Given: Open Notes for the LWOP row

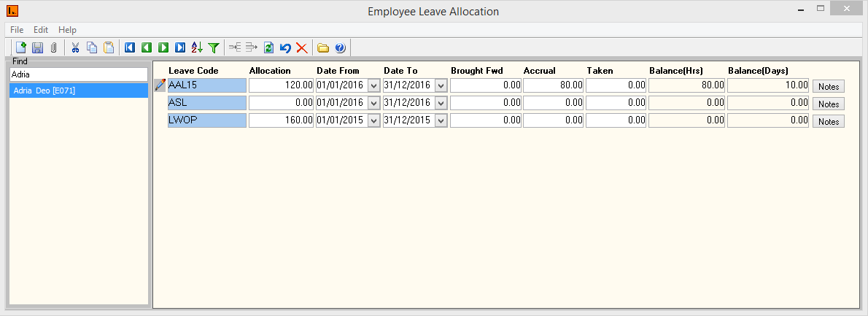Looking at the screenshot, I should [x=828, y=121].
